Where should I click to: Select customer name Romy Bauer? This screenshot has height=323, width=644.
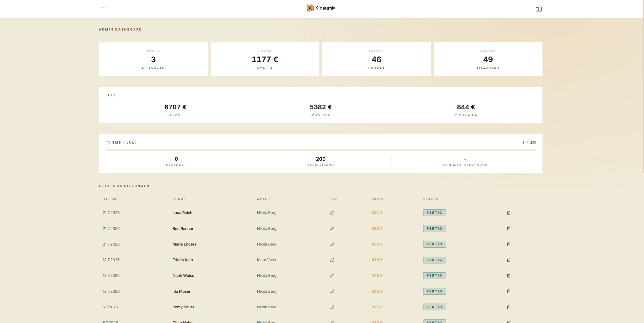coord(183,307)
